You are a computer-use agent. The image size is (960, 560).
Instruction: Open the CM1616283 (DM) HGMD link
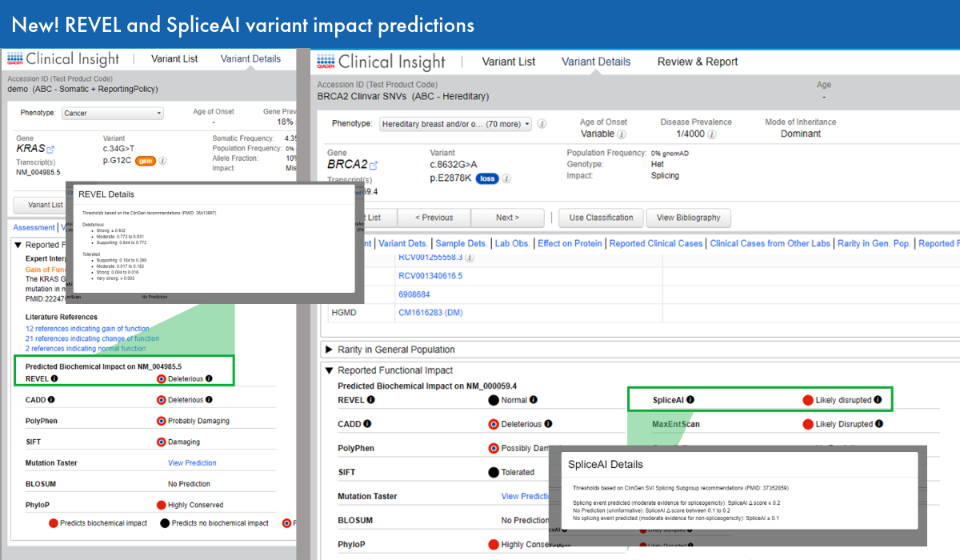[430, 313]
